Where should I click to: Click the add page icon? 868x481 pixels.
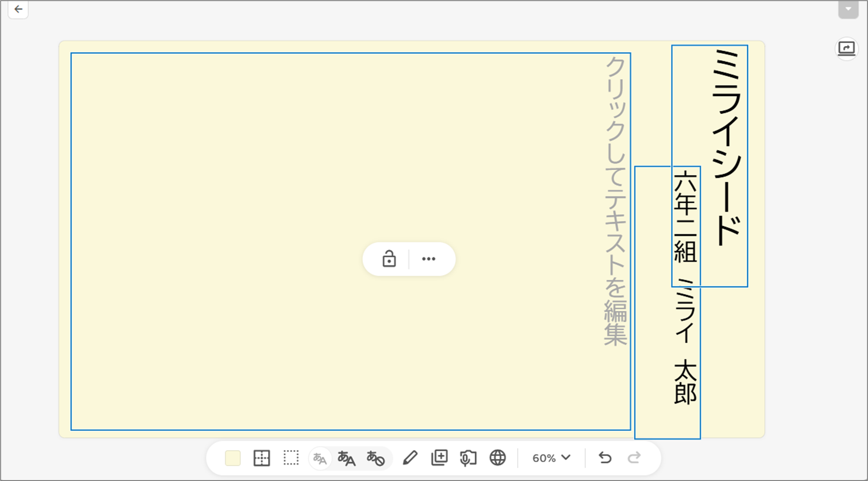pyautogui.click(x=439, y=458)
